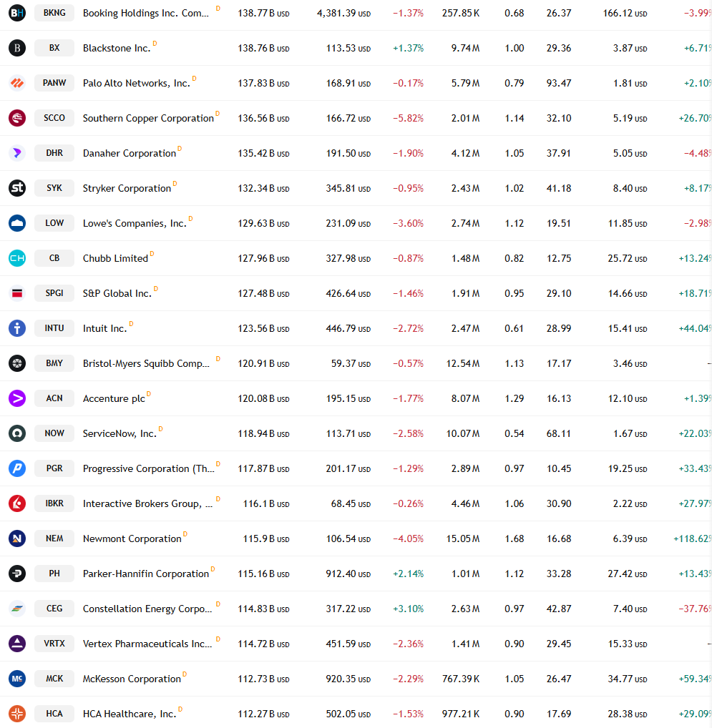This screenshot has height=728, width=712.
Task: Open the BKNG ticker badge
Action: click(x=54, y=13)
